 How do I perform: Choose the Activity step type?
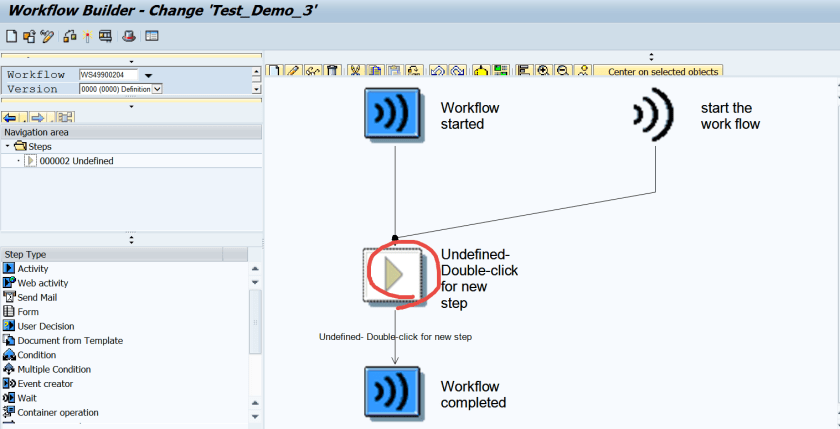[x=33, y=268]
